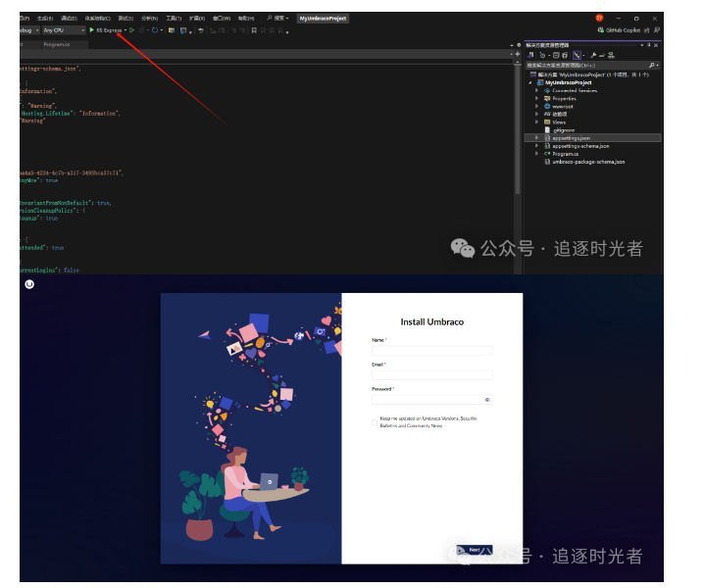
Task: Toggle the highlighted tree view icon in Solution Explorer
Action: click(x=577, y=55)
